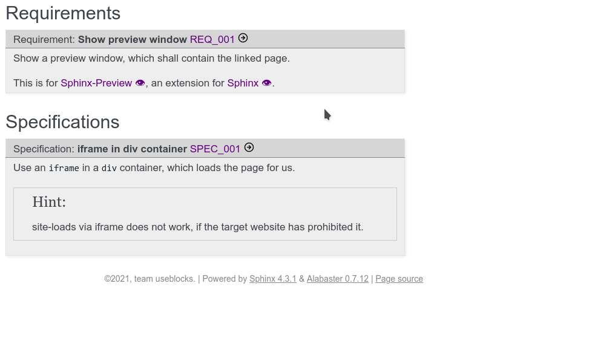Follow the SPEC_001 specification link
595x364 pixels.
pyautogui.click(x=215, y=149)
